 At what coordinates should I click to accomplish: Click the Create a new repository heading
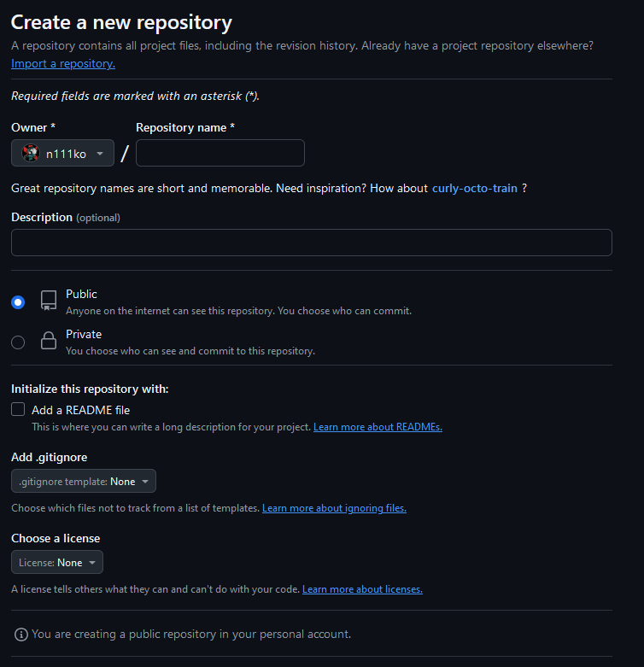coord(121,22)
